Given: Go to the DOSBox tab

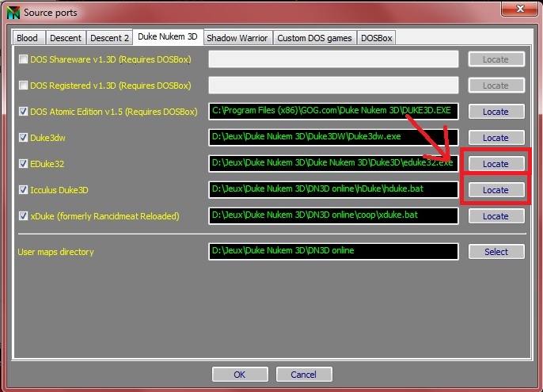Looking at the screenshot, I should pyautogui.click(x=377, y=38).
